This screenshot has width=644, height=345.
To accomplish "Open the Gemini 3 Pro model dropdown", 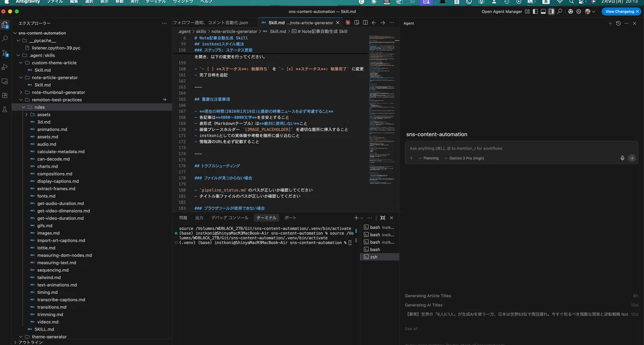I will tap(464, 158).
